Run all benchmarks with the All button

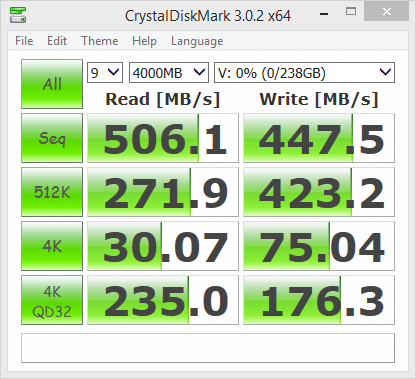coord(52,84)
